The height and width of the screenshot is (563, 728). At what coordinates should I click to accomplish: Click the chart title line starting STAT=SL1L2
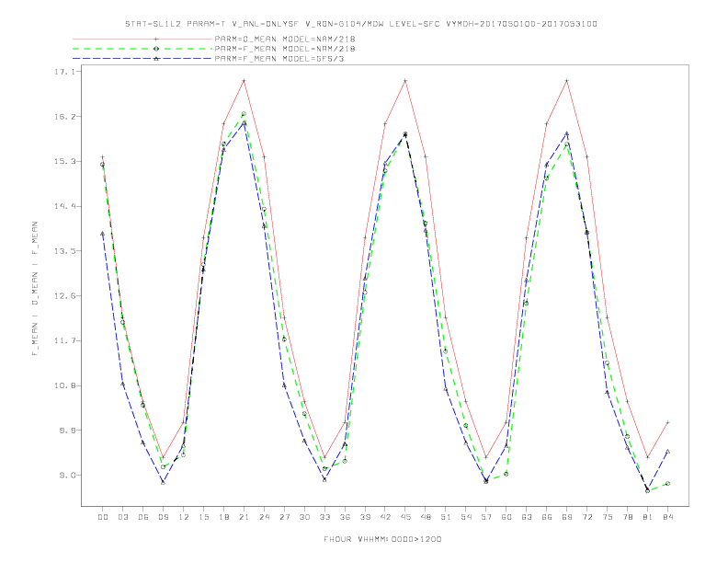click(360, 24)
